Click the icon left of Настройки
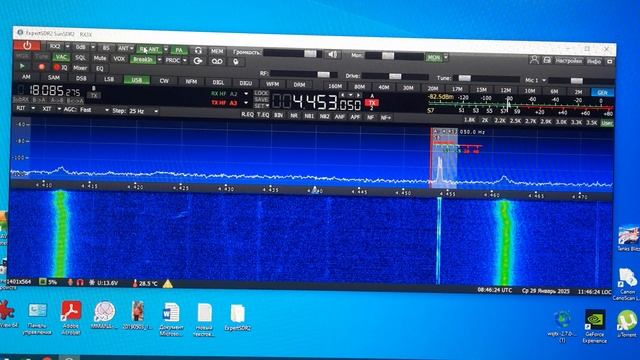The width and height of the screenshot is (640, 360). coord(547,60)
